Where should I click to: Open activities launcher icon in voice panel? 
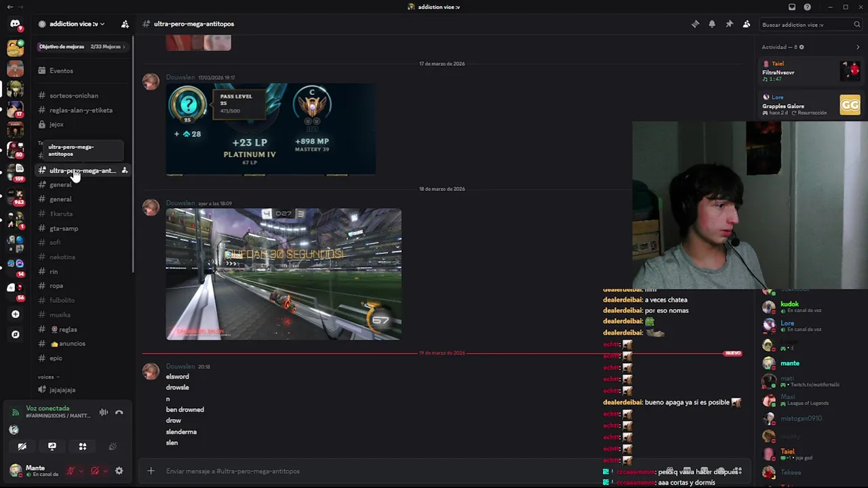point(83,447)
